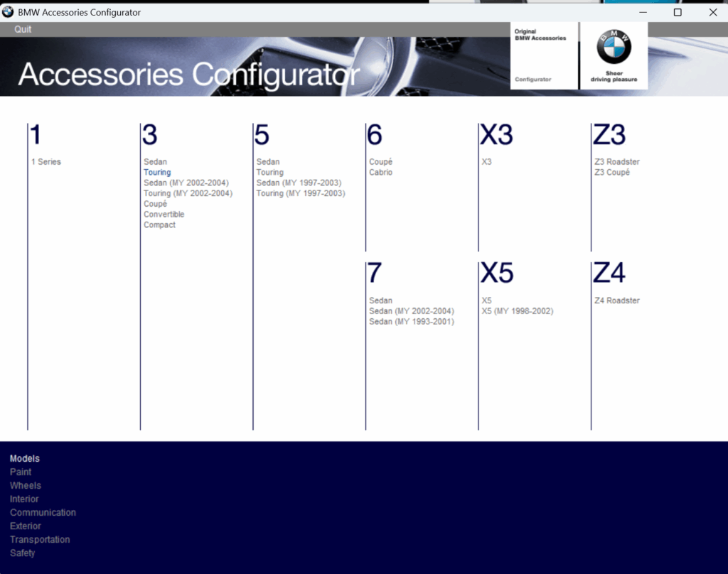Screen dimensions: 728x574
Task: Open 7 Series Sedan (MY 2002-2004)
Action: [x=412, y=311]
